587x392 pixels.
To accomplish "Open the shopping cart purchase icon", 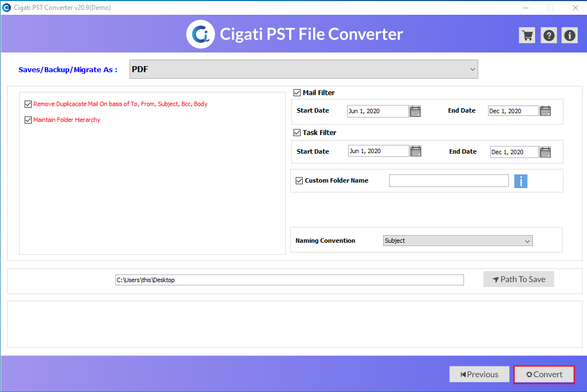I will [x=527, y=35].
